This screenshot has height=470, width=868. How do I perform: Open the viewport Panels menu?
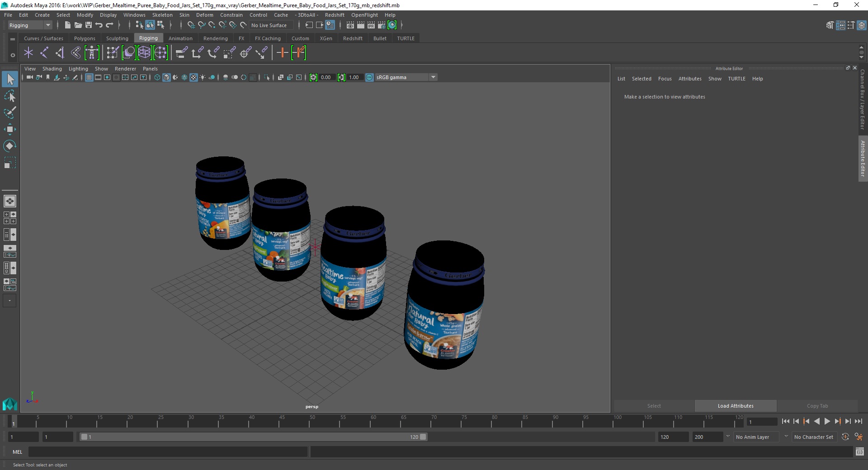pyautogui.click(x=150, y=69)
